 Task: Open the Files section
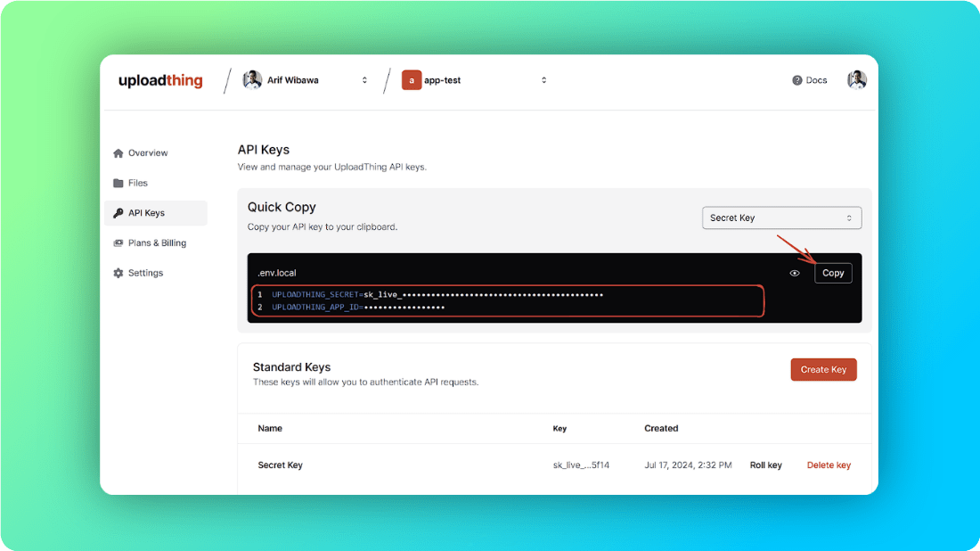pos(156,183)
